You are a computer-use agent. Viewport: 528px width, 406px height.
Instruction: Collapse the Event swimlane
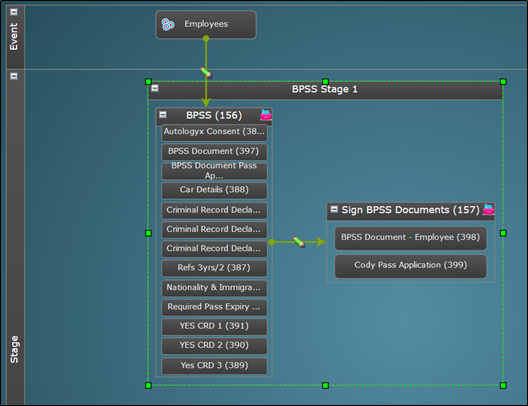coord(14,12)
